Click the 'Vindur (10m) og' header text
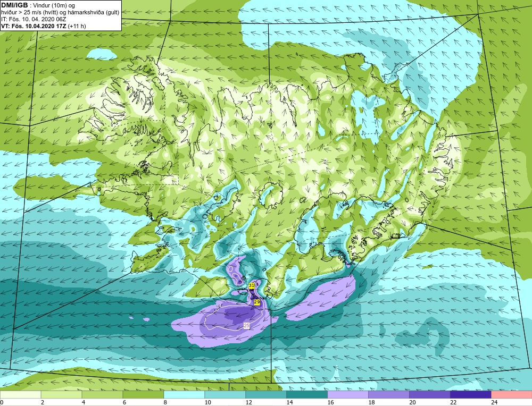The width and height of the screenshot is (532, 406). coord(55,5)
